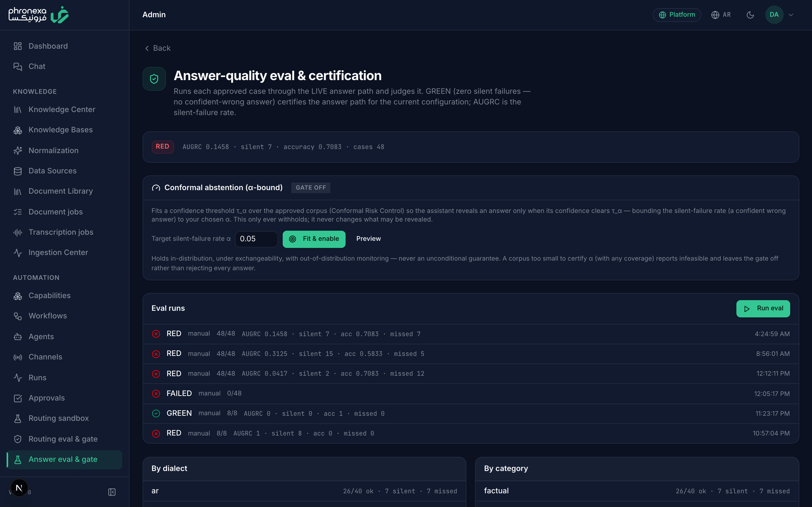The width and height of the screenshot is (812, 507).
Task: Expand the DA user menu chevron
Action: 791,15
